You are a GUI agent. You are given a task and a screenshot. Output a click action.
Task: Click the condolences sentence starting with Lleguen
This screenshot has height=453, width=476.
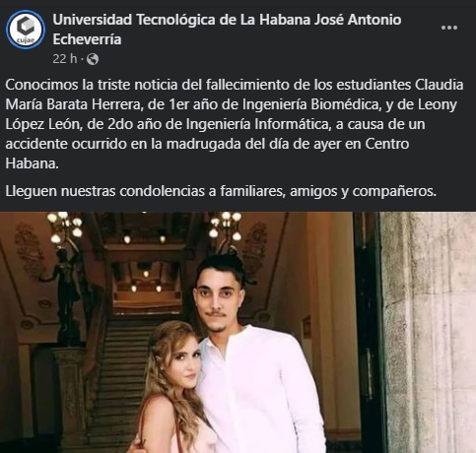tap(221, 191)
